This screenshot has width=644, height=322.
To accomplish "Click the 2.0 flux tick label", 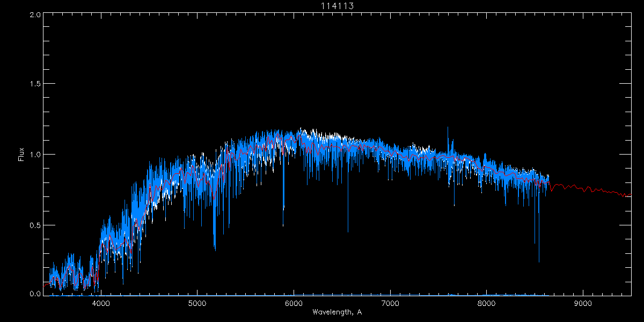I will 35,14.
